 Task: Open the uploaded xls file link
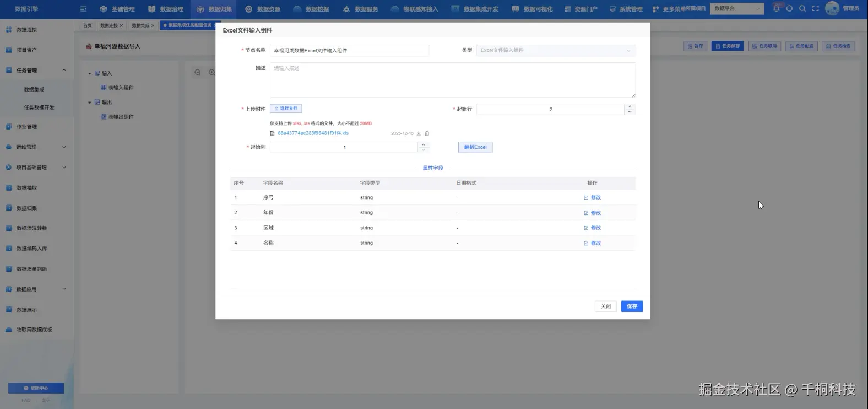[x=313, y=133]
